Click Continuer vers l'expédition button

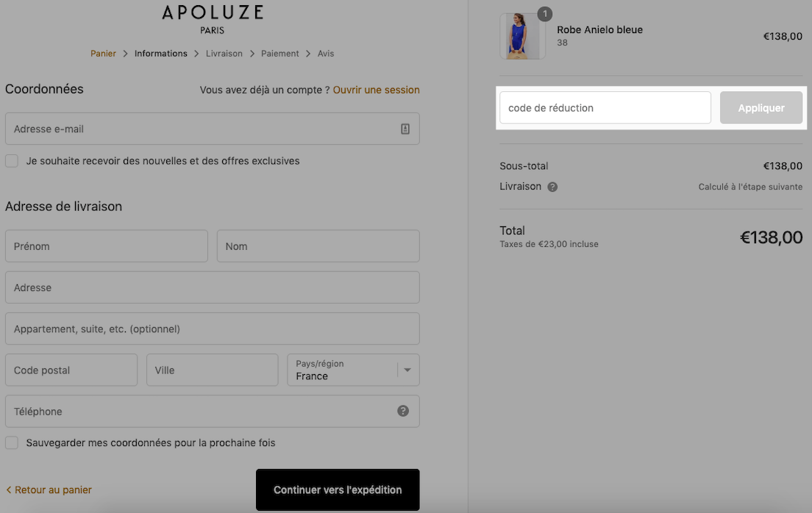point(338,489)
